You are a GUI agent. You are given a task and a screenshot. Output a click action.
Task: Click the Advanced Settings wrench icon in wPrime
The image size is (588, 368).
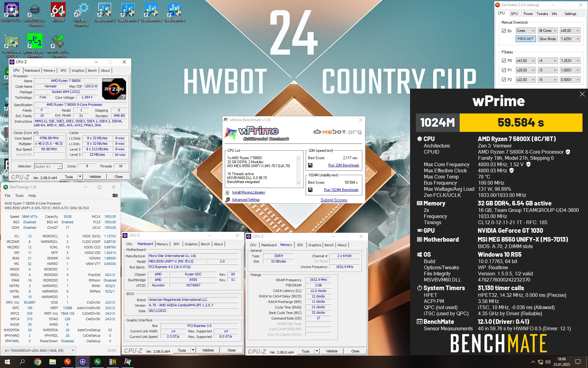pyautogui.click(x=227, y=200)
